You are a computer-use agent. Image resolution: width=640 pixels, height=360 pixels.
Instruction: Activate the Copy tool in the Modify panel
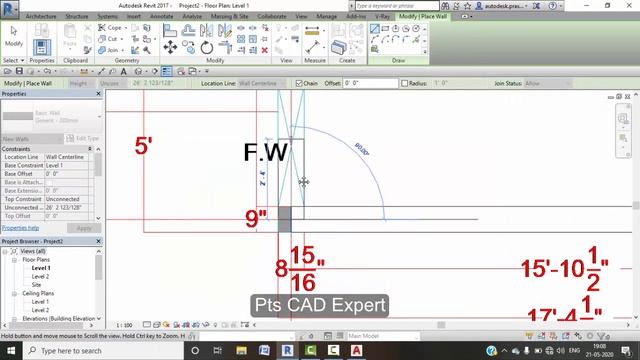188,47
